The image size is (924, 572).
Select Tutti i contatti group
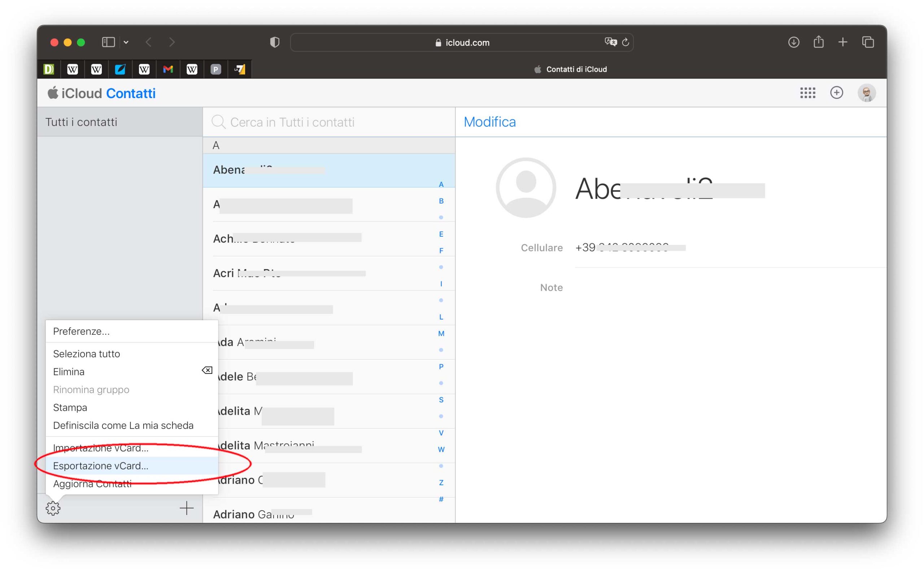[x=81, y=122]
